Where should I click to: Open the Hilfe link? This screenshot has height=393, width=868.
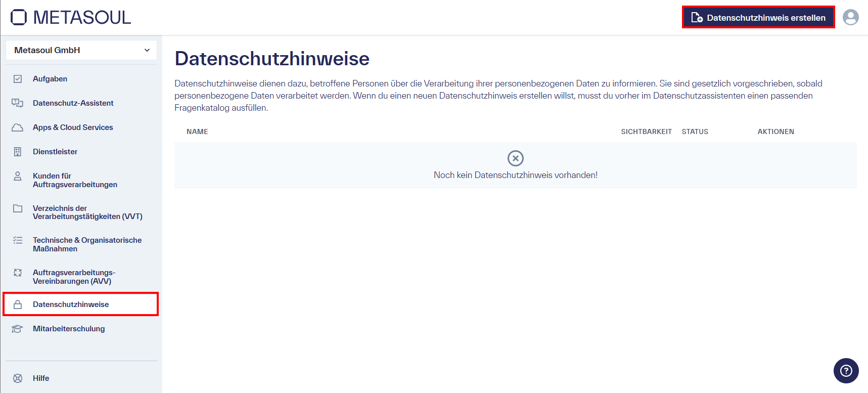[41, 378]
